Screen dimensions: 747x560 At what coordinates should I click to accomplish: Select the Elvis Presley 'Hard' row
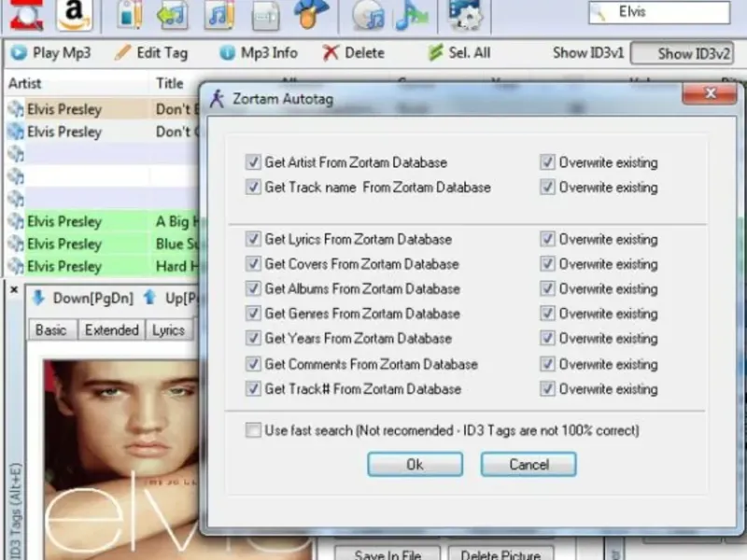[x=103, y=266]
